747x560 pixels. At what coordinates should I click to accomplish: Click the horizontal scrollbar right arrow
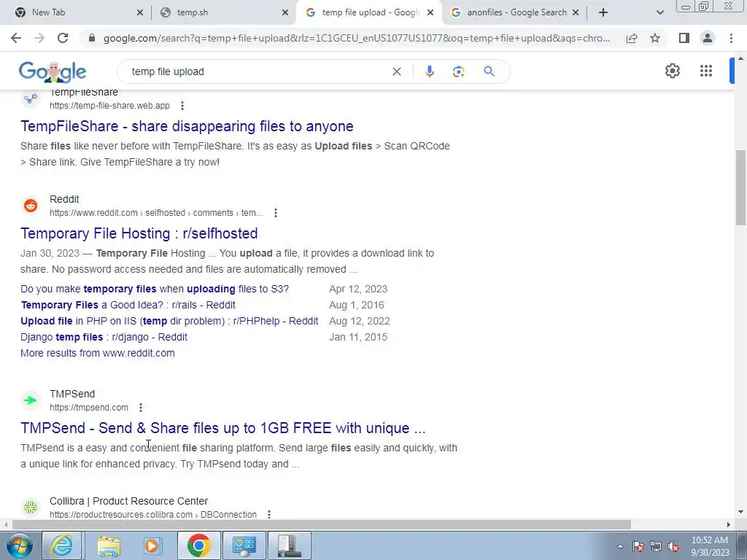coord(729,525)
